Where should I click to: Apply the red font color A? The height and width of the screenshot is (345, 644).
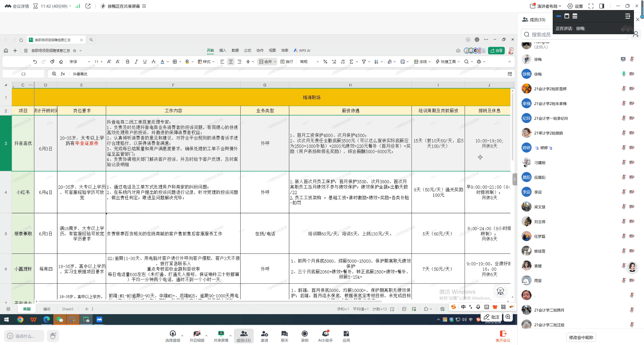162,62
